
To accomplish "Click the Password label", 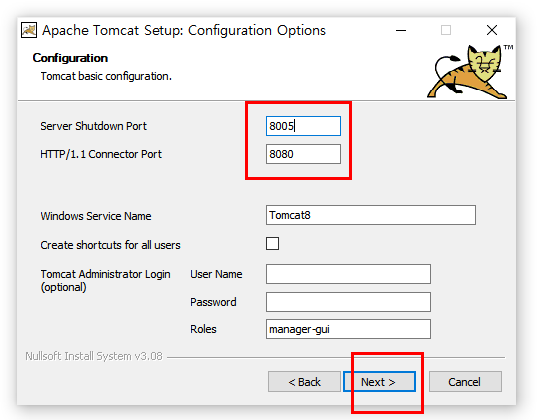I will pyautogui.click(x=213, y=302).
